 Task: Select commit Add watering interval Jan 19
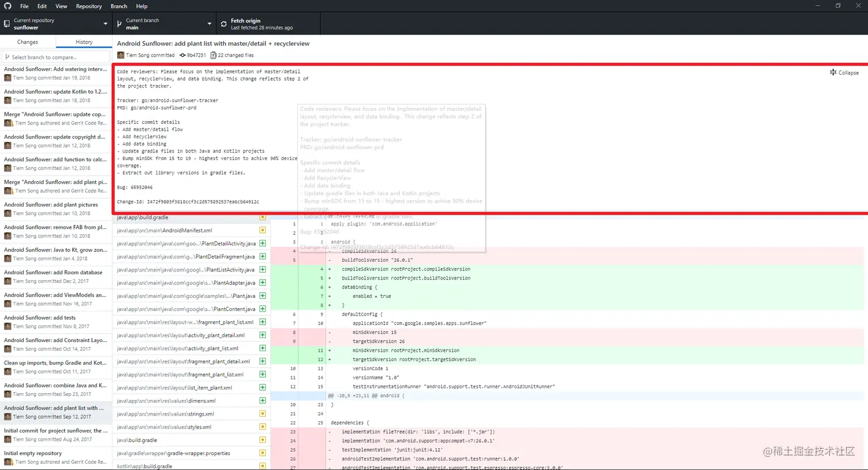(56, 73)
